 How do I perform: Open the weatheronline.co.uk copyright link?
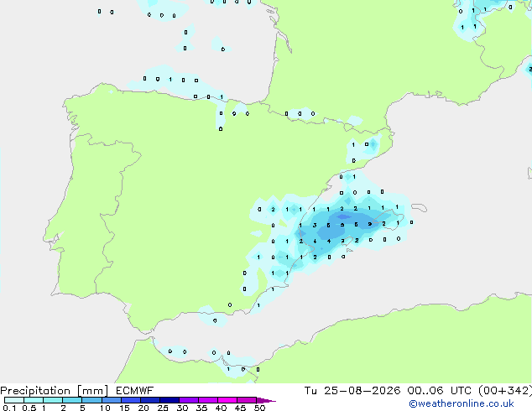[462, 403]
